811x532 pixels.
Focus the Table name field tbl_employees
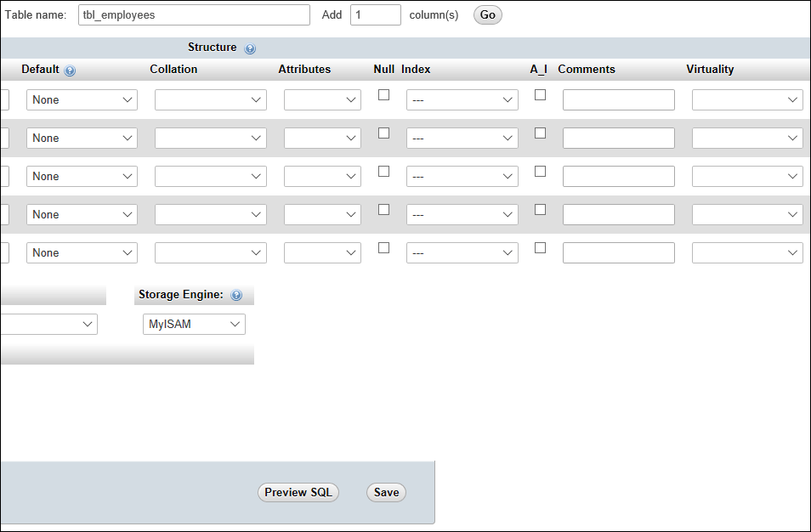(x=194, y=15)
